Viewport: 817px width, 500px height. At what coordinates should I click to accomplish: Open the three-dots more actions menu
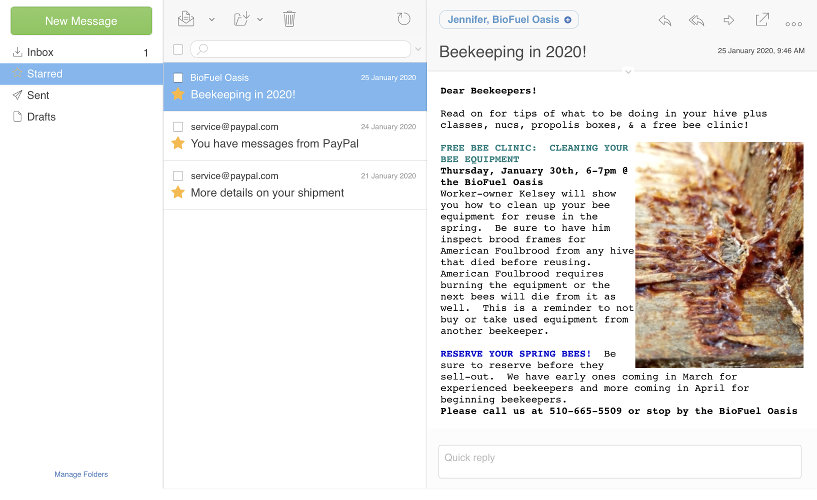[794, 22]
